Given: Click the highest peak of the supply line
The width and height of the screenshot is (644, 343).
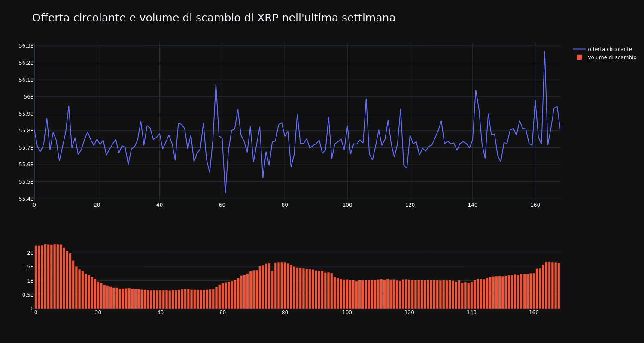Looking at the screenshot, I should coord(544,51).
